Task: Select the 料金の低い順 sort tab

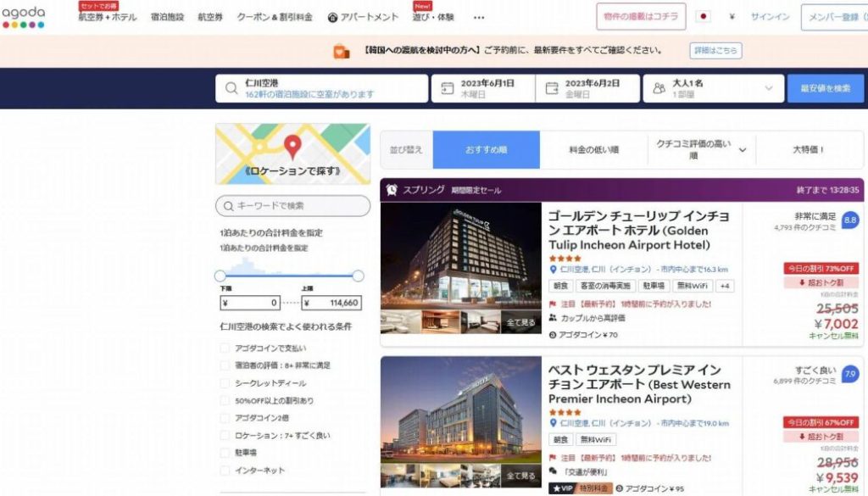Action: [593, 150]
